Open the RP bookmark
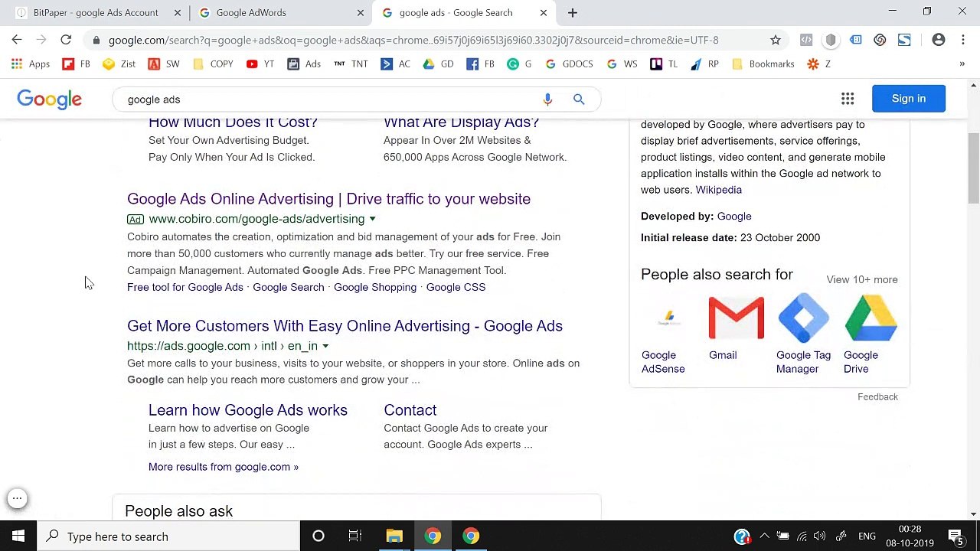Viewport: 980px width, 551px height. tap(704, 64)
